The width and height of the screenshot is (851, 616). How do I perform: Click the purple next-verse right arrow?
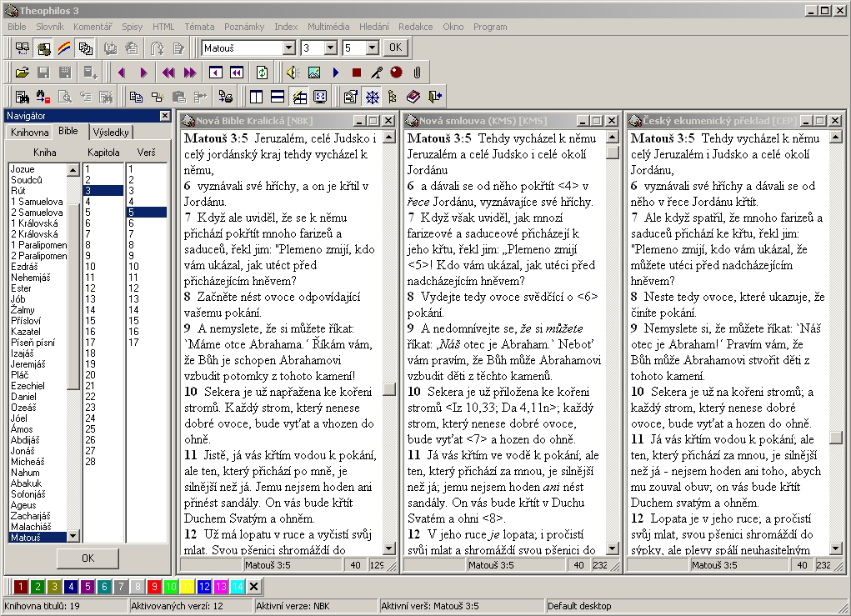click(143, 73)
